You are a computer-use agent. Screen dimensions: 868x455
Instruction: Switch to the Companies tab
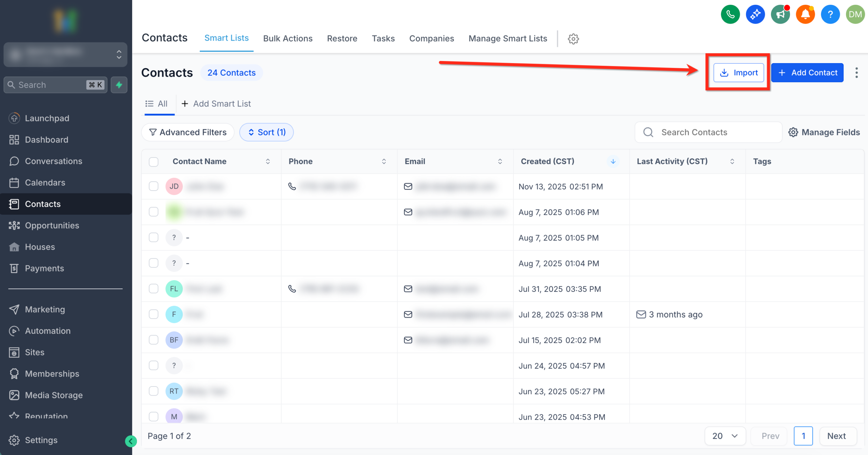pos(432,38)
